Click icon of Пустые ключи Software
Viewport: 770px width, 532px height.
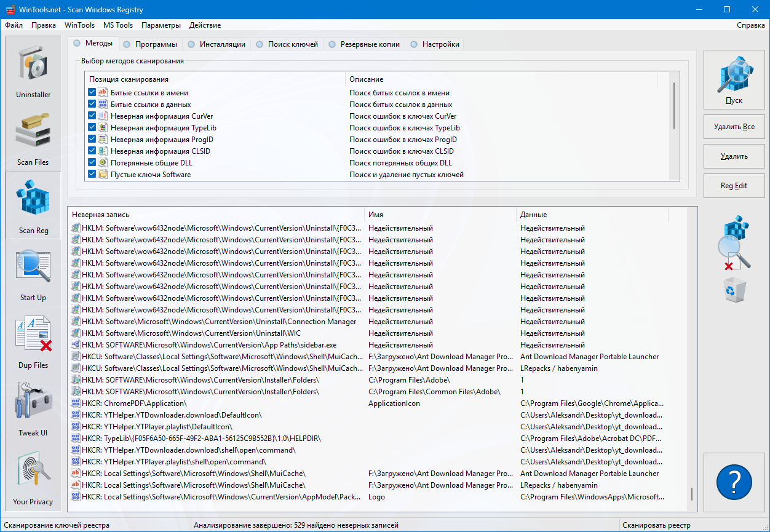coord(103,174)
